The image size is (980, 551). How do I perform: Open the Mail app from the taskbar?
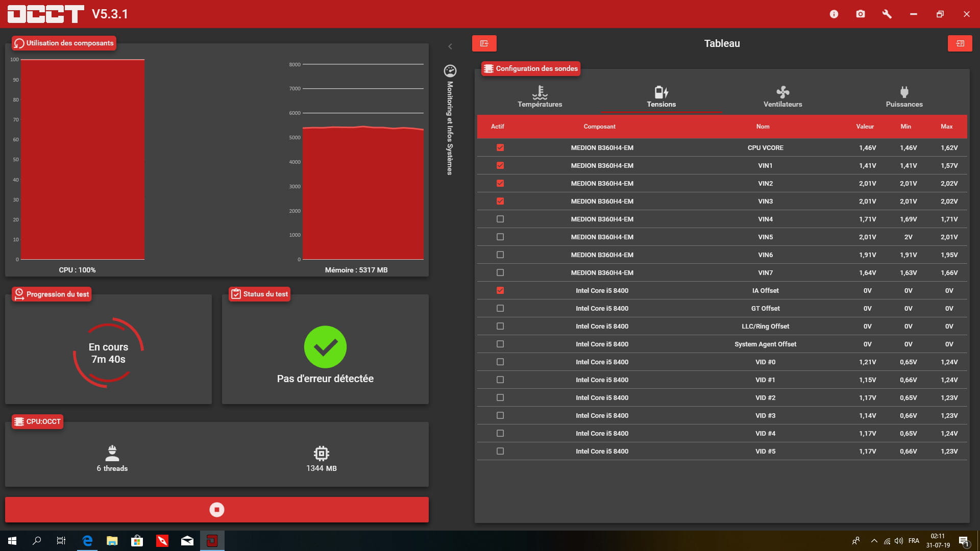(x=187, y=541)
